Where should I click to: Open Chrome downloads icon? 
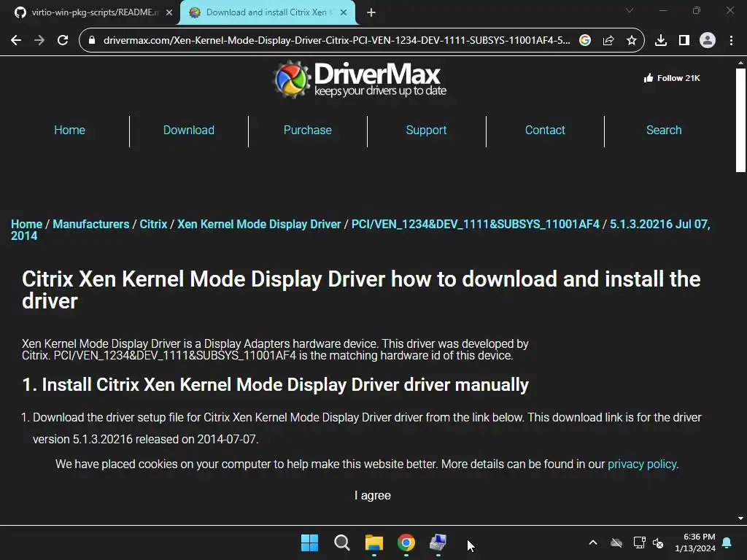point(661,41)
